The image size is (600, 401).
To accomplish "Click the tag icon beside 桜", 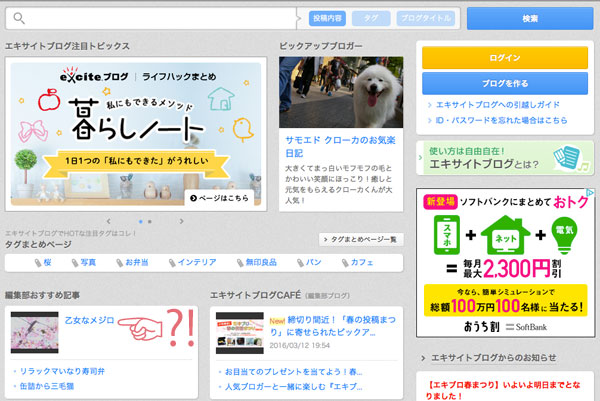I will pos(38,263).
